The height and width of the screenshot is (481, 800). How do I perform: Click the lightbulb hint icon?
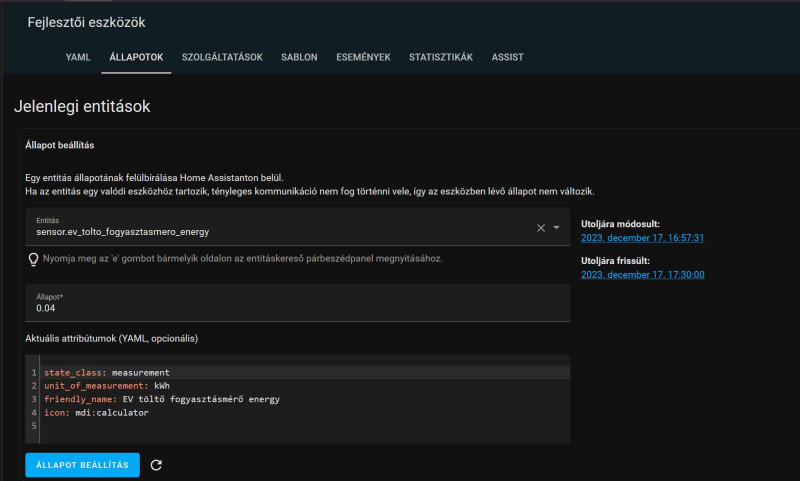click(33, 259)
